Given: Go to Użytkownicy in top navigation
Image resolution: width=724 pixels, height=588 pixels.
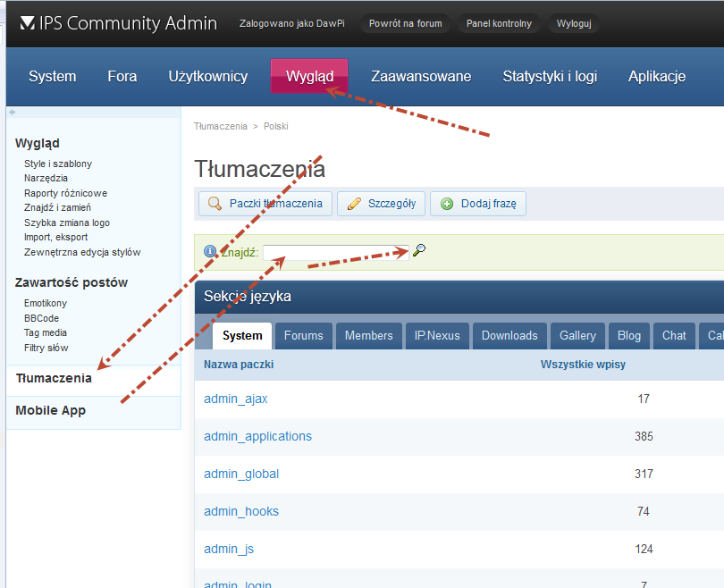Looking at the screenshot, I should click(x=207, y=76).
